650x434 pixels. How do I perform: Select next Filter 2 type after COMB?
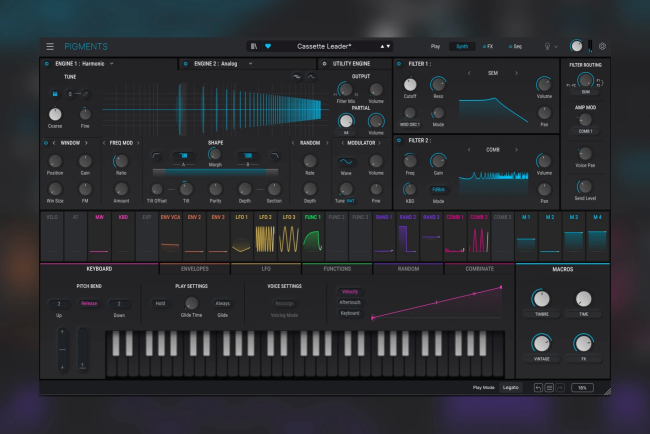click(x=516, y=150)
